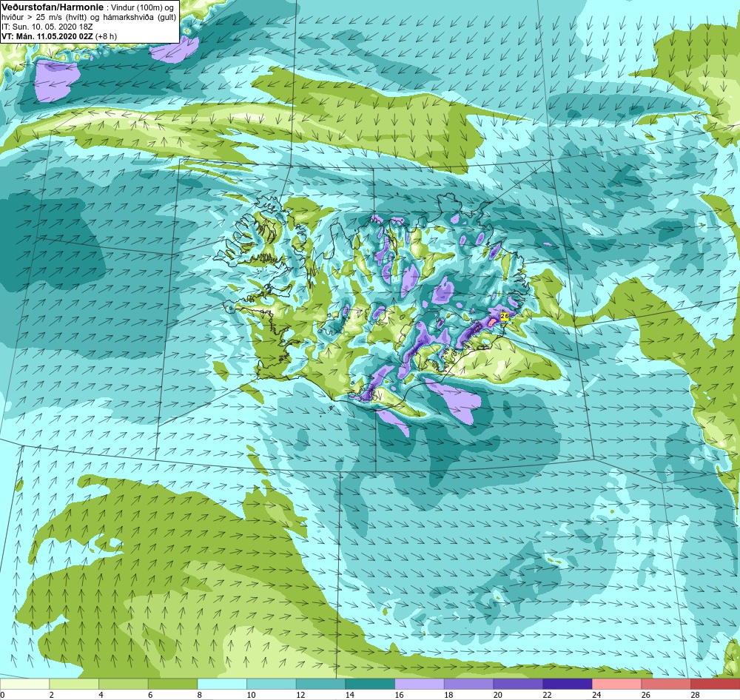Click the legend scale label 12
740x700 pixels.
300,695
